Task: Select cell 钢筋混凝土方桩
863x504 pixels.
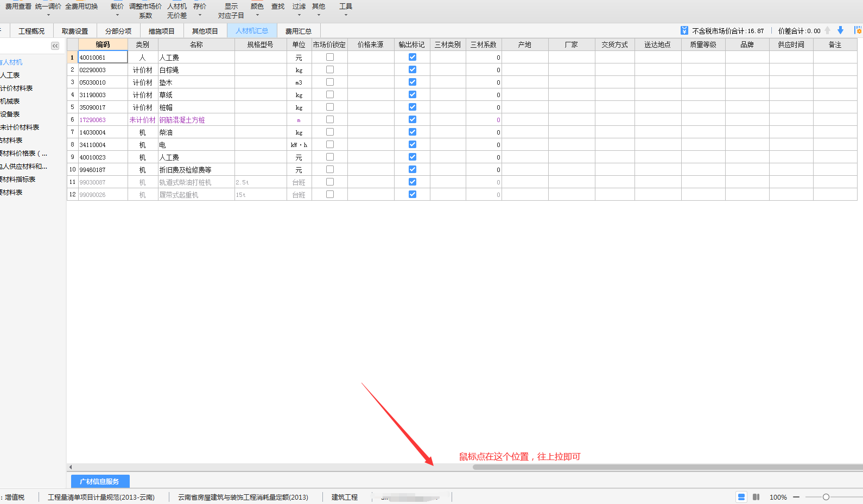Action: (196, 119)
